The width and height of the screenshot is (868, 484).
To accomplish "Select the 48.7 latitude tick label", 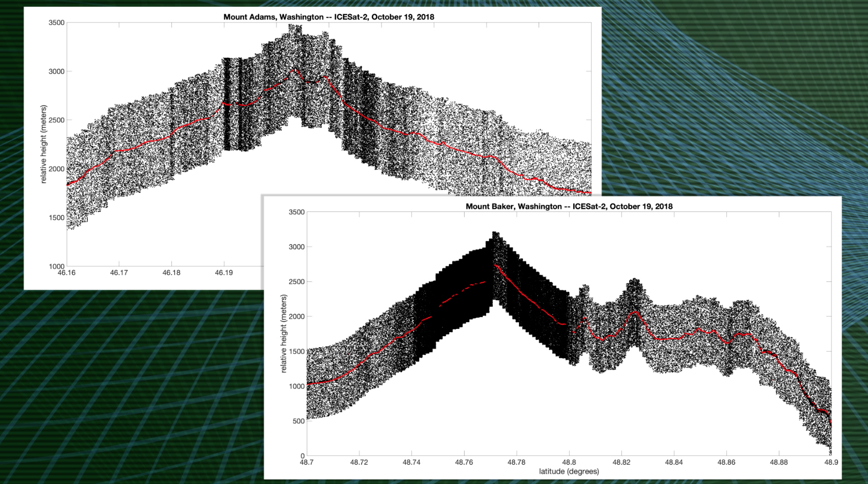I will [306, 462].
